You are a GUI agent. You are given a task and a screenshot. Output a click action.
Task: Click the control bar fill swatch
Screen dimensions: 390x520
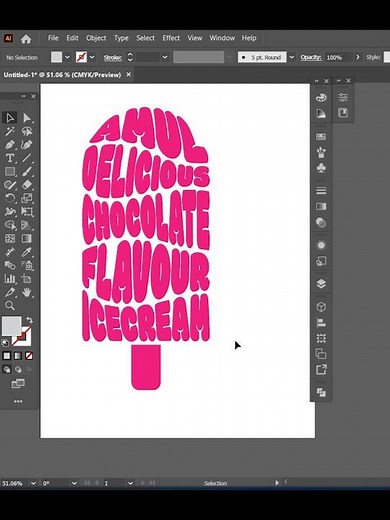[x=56, y=57]
